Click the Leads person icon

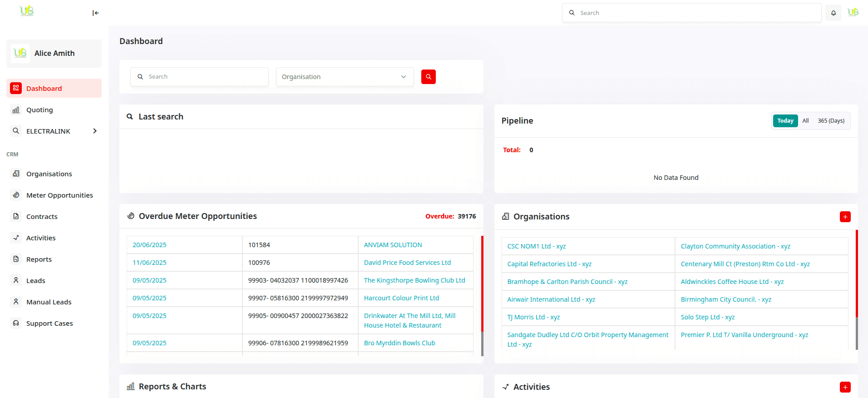16,280
